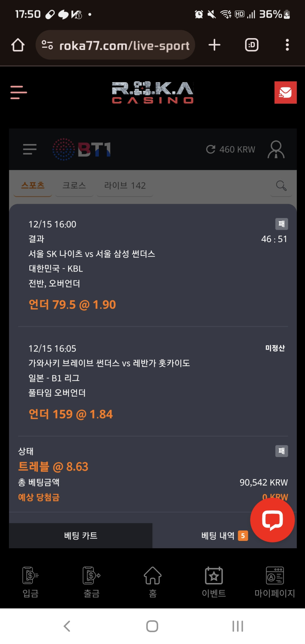This screenshot has height=644, width=305.
Task: Tap the search magnifier icon
Action: point(281,185)
